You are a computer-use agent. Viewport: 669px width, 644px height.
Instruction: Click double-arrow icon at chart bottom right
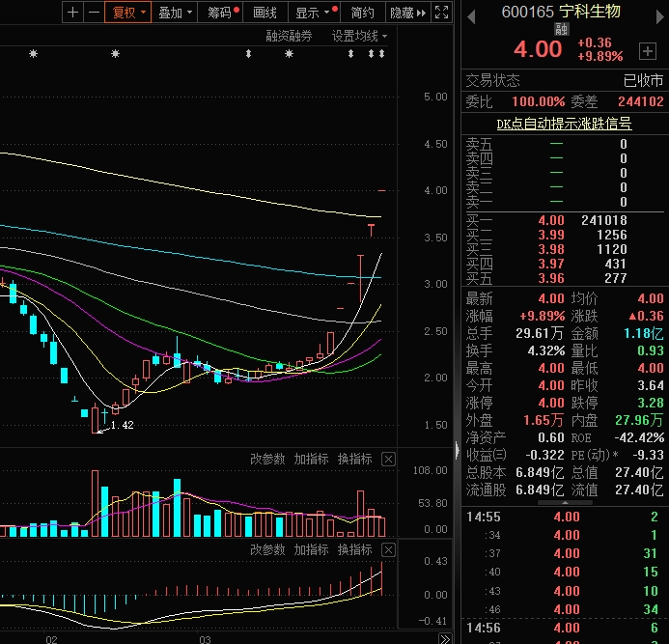[444, 638]
